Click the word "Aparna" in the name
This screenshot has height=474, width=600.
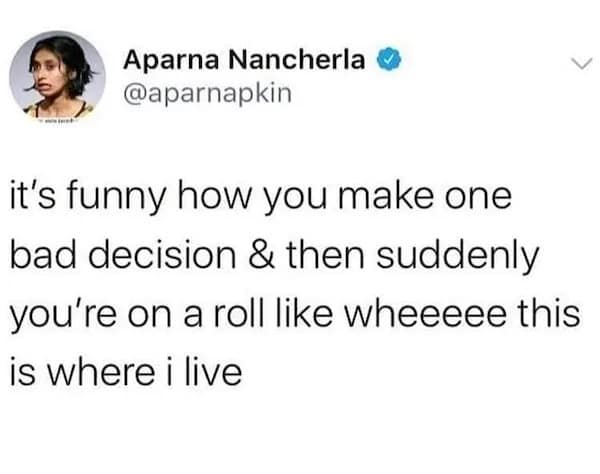pos(167,59)
